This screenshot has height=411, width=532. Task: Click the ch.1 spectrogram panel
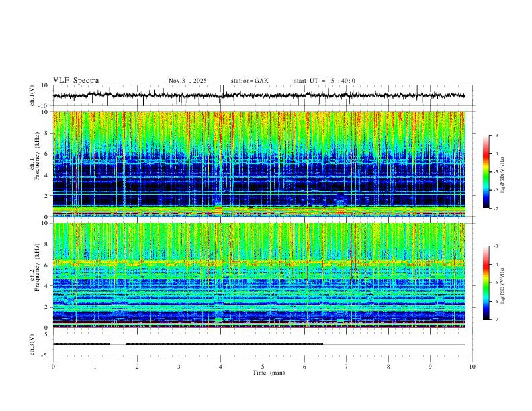tap(259, 164)
